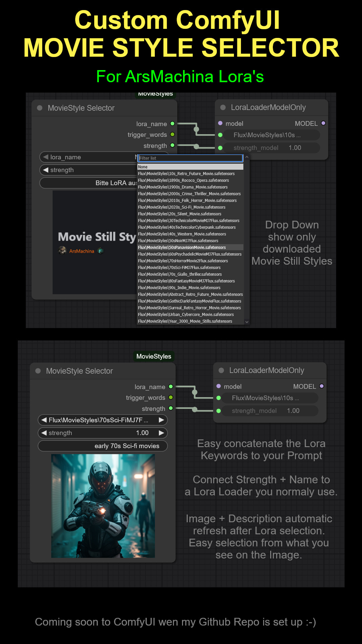Click lora_name link midpoint dot in lower graph

click(195, 392)
